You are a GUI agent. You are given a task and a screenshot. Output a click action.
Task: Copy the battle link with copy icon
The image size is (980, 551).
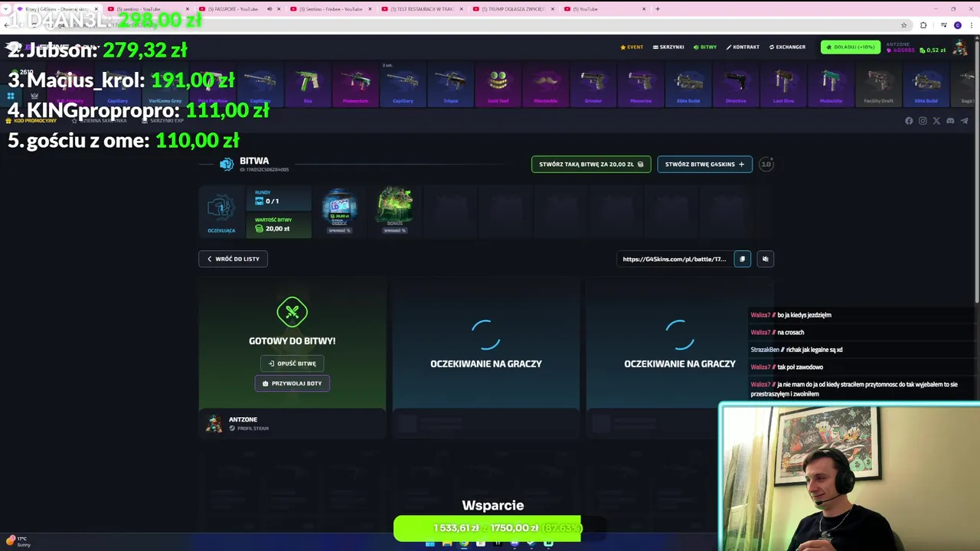tap(742, 259)
